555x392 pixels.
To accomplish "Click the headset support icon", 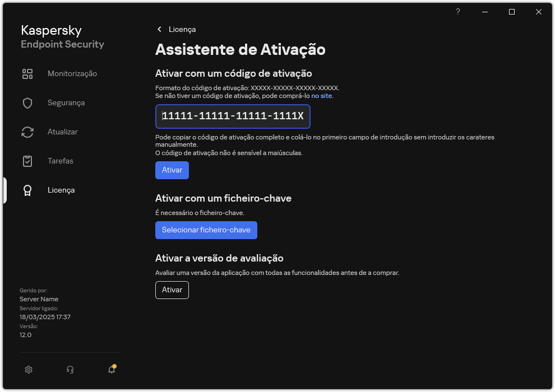I will [70, 370].
